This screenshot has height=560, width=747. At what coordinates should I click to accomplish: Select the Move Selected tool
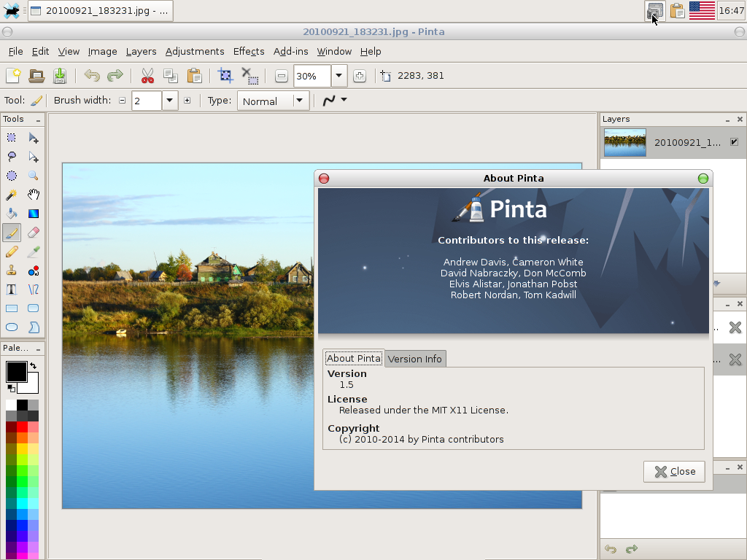tap(34, 138)
